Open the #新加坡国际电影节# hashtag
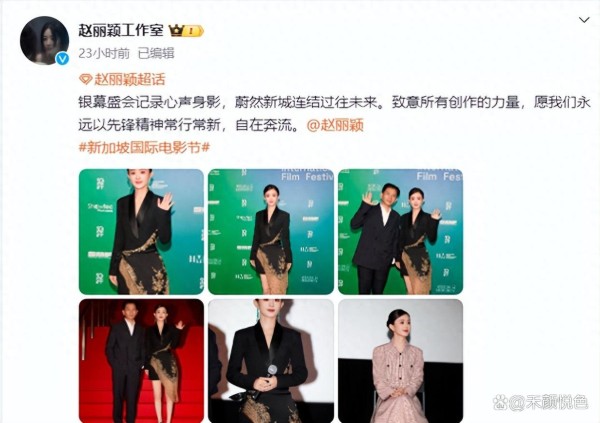Viewport: 600px width, 423px height. click(x=144, y=147)
